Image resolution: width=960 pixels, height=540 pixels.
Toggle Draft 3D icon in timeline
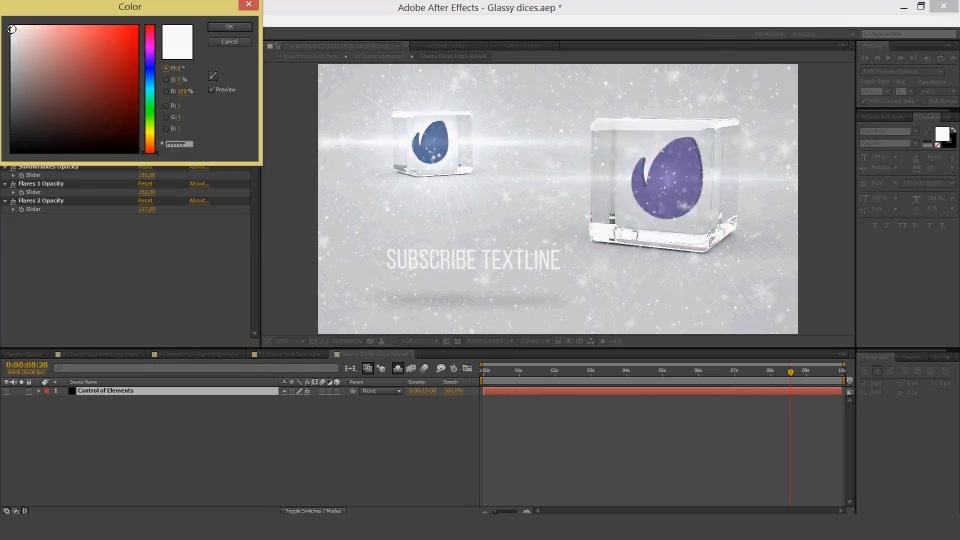(381, 368)
